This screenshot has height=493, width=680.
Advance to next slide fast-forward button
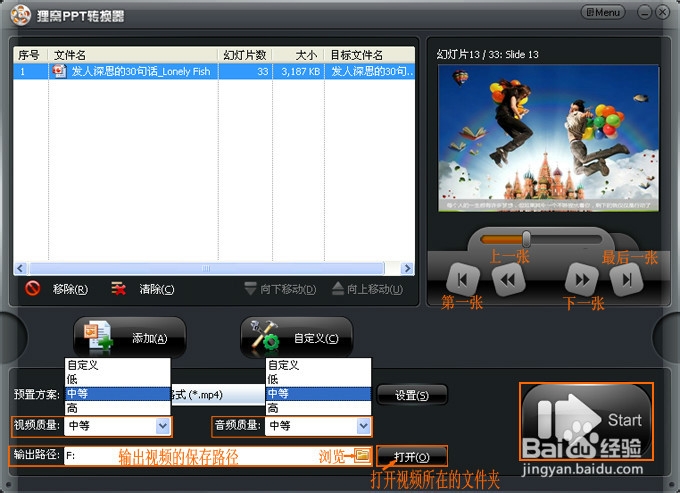(x=582, y=280)
